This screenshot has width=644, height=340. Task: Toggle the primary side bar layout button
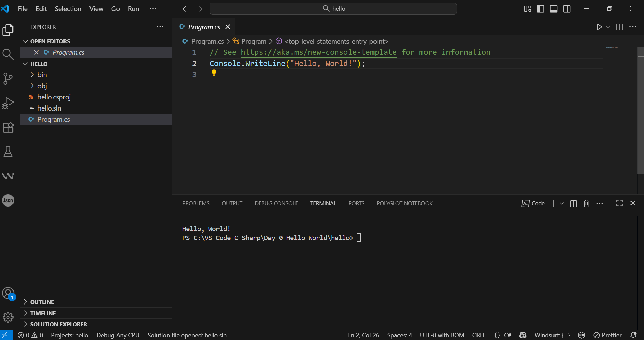coord(540,9)
